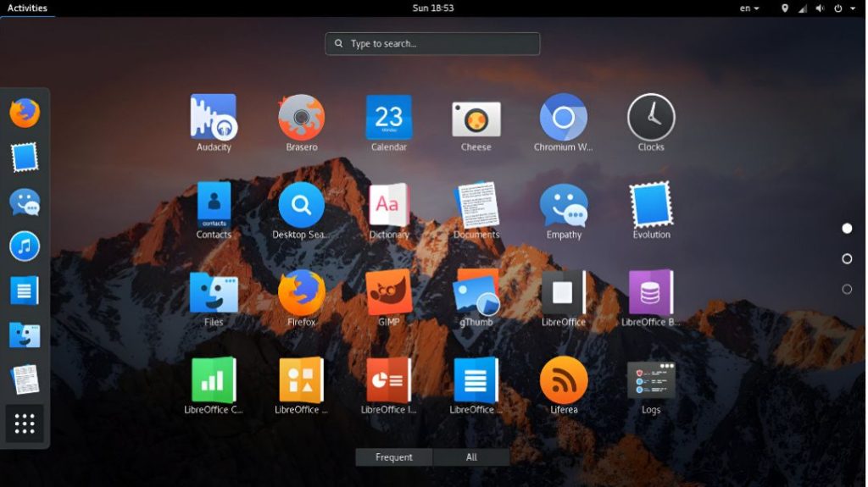
Task: Open Empathy chat from the dock
Action: coord(25,202)
